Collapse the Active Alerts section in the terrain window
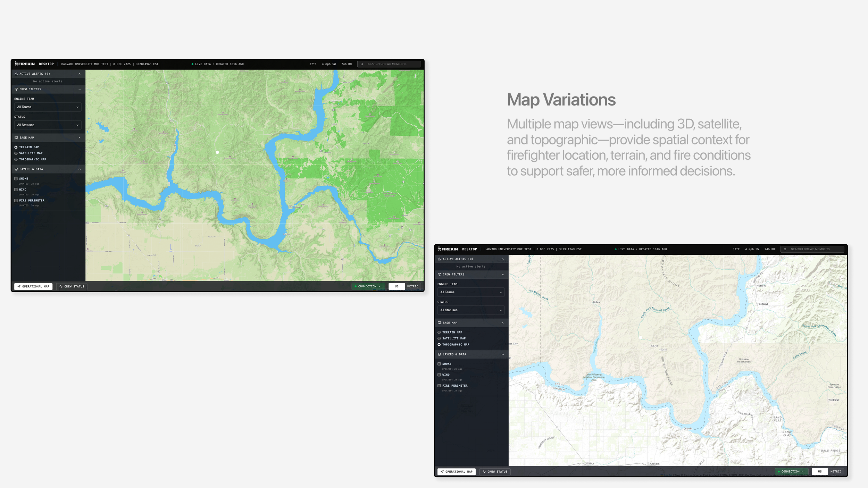 [x=80, y=74]
